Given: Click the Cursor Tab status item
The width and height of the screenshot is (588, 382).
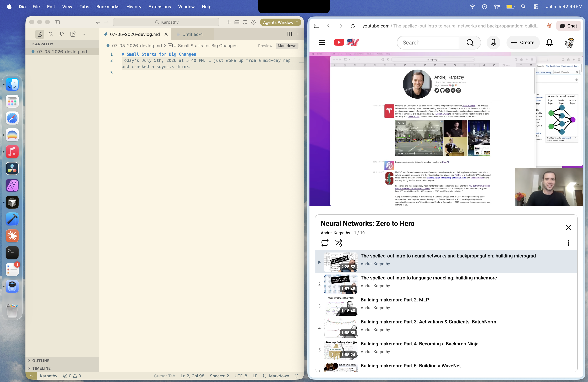Looking at the screenshot, I should click(x=164, y=376).
